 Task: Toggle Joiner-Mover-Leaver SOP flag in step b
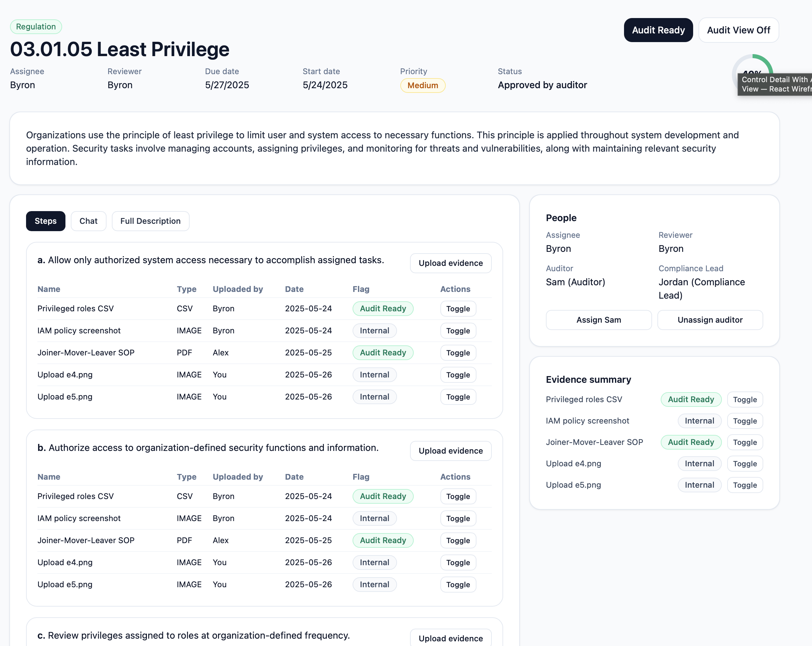click(x=458, y=540)
